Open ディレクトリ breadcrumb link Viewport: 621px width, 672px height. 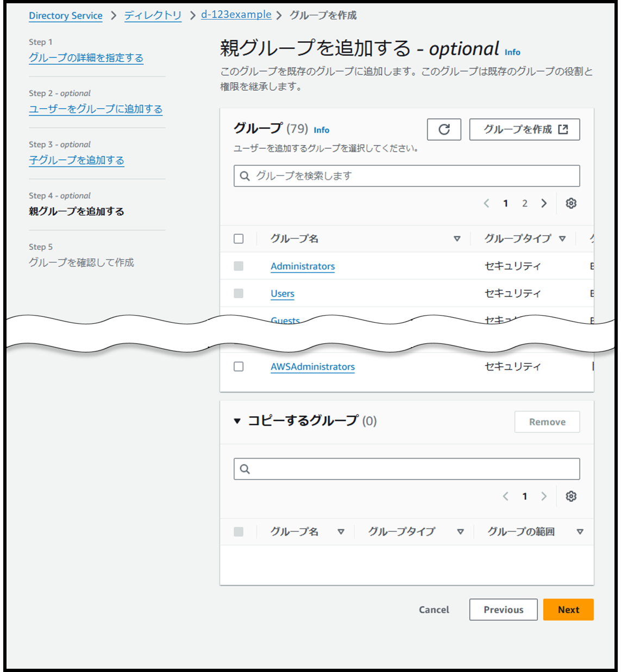(153, 16)
